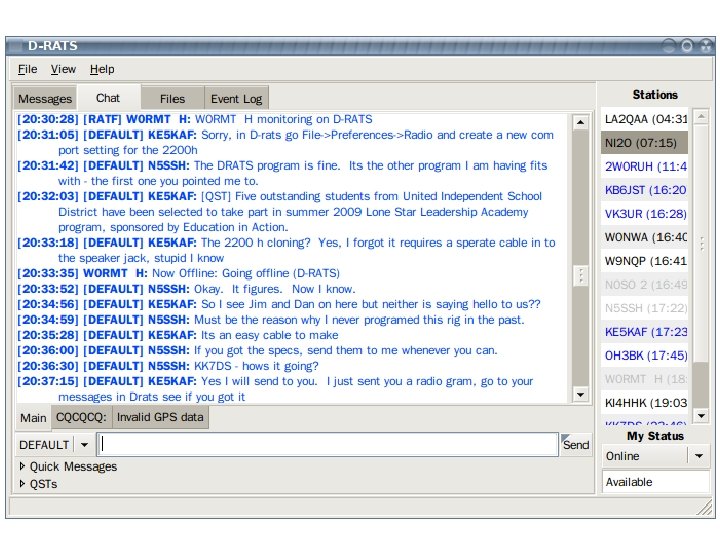Click the 20:30:28 RATF W0RMT chat line
The width and height of the screenshot is (720, 540).
pyautogui.click(x=195, y=119)
